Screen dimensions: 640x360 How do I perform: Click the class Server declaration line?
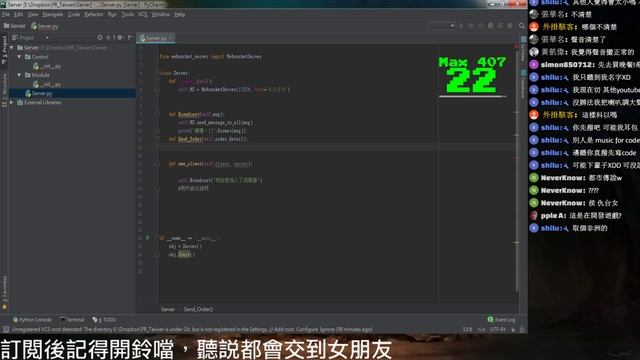[x=174, y=73]
